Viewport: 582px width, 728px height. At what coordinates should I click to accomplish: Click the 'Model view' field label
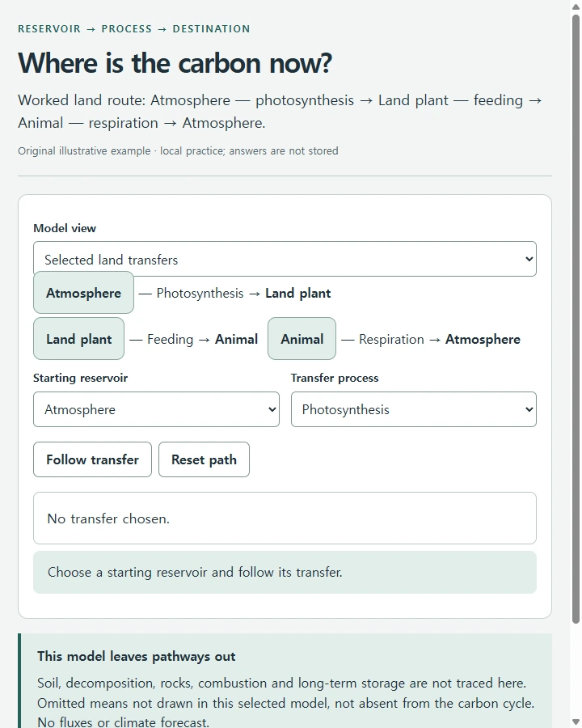pos(65,228)
